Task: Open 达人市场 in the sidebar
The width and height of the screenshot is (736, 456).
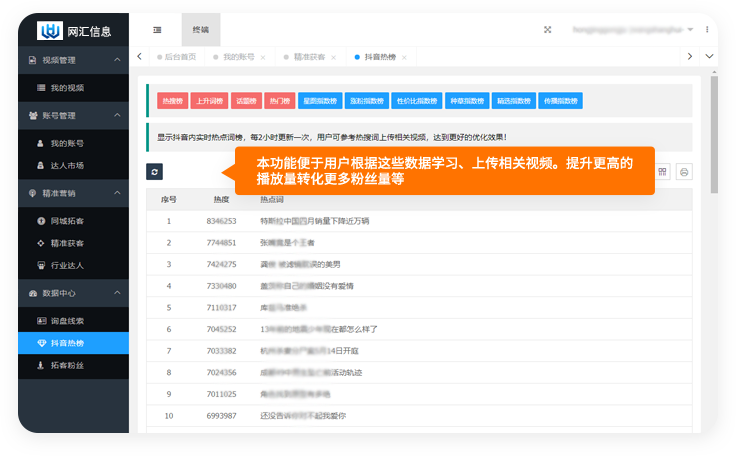Action: point(67,165)
